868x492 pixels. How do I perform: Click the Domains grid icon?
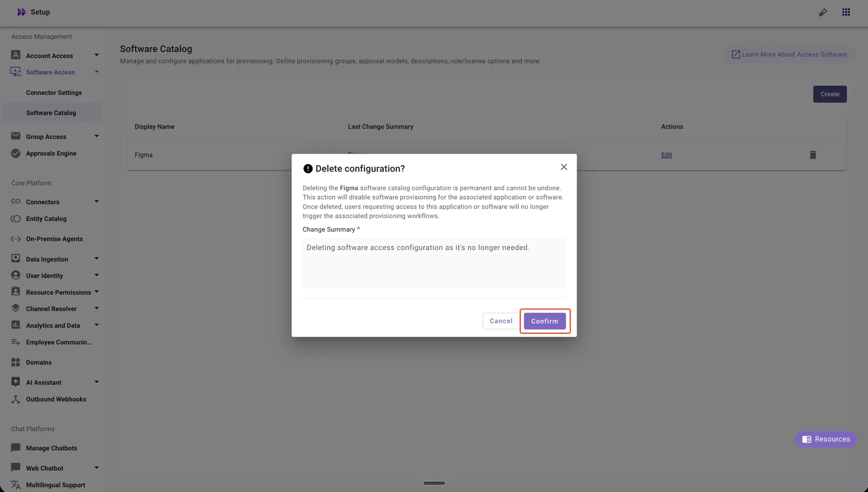click(16, 362)
